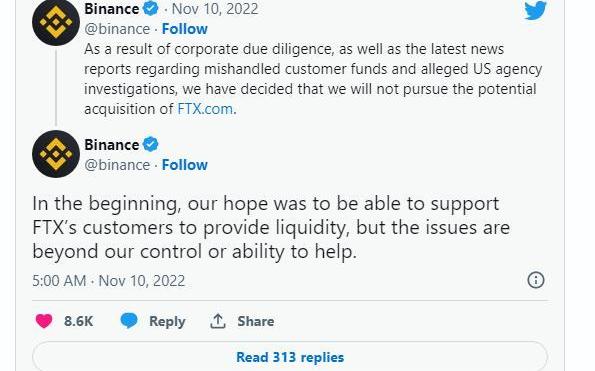Open the FTX.com link

pyautogui.click(x=205, y=109)
